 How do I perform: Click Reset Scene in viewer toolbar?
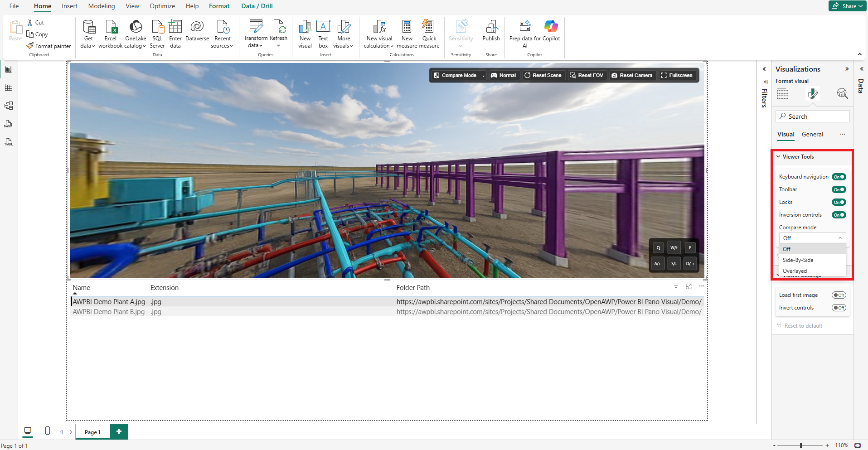pyautogui.click(x=543, y=75)
